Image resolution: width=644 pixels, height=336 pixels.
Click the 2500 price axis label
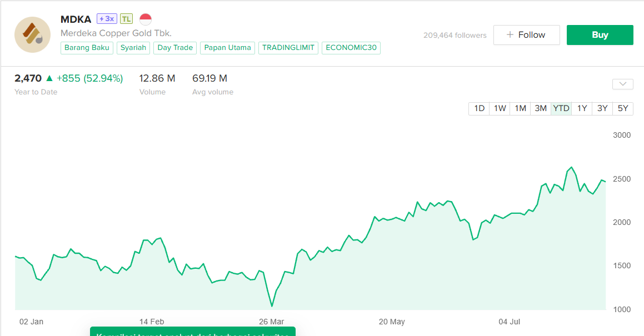pos(622,179)
